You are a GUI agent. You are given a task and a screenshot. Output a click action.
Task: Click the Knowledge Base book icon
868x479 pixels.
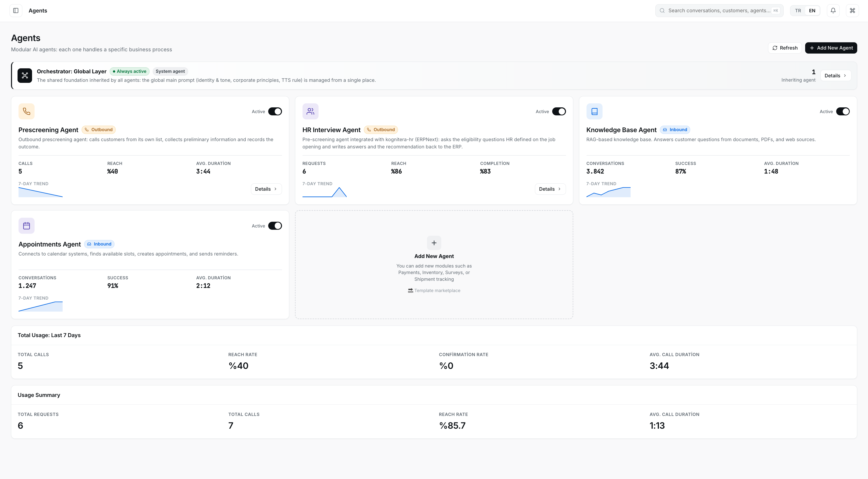click(x=594, y=111)
